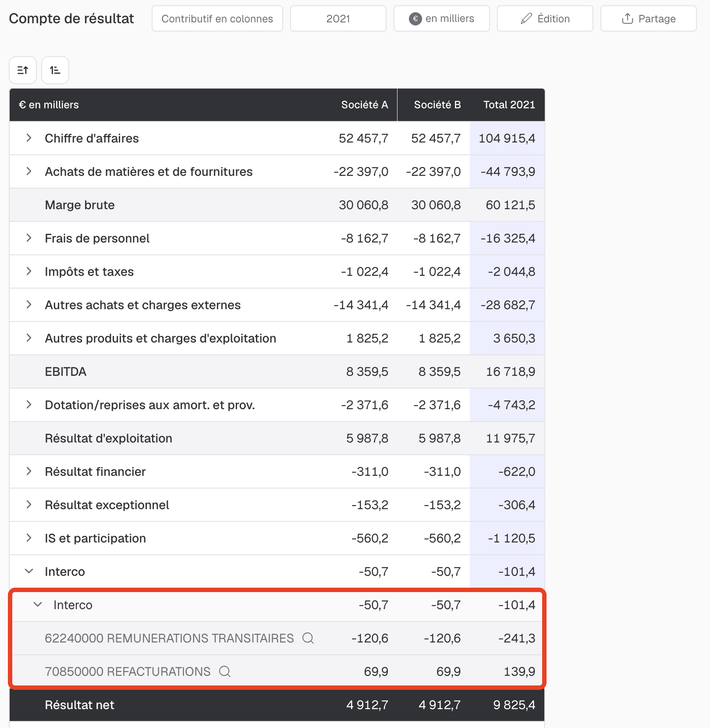The height and width of the screenshot is (728, 710).
Task: Click total value -16 325,4
Action: 508,238
